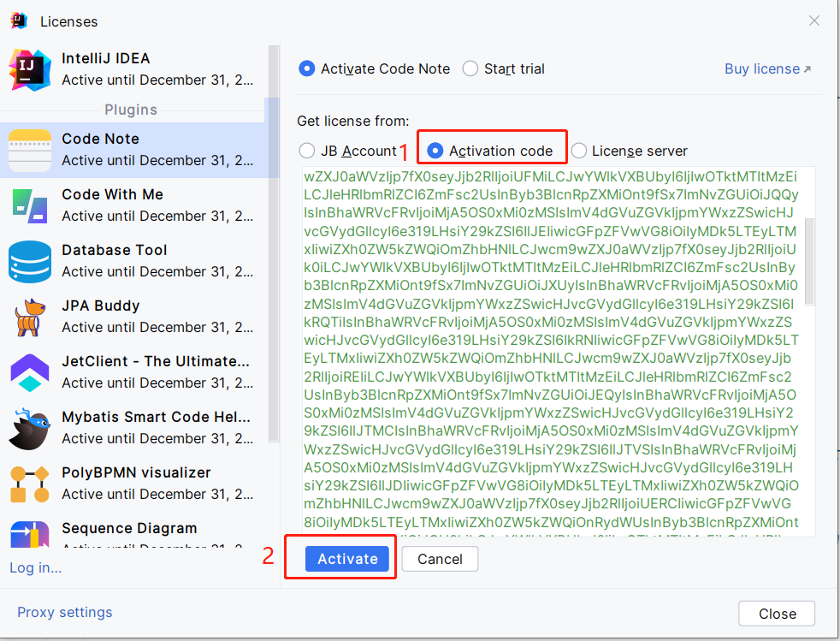Close the Licenses dialog with the X icon
840x641 pixels.
point(813,21)
